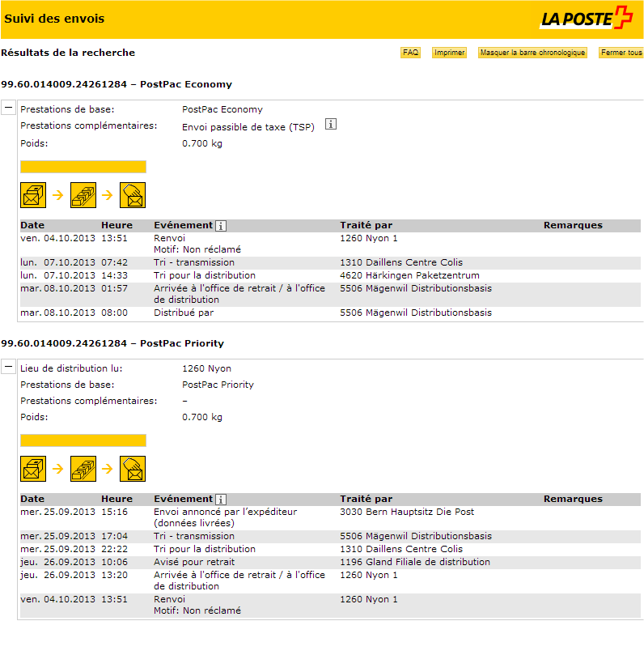Image resolution: width=644 pixels, height=655 pixels.
Task: Click the delivery hand icon in Economy timeline
Action: [133, 195]
